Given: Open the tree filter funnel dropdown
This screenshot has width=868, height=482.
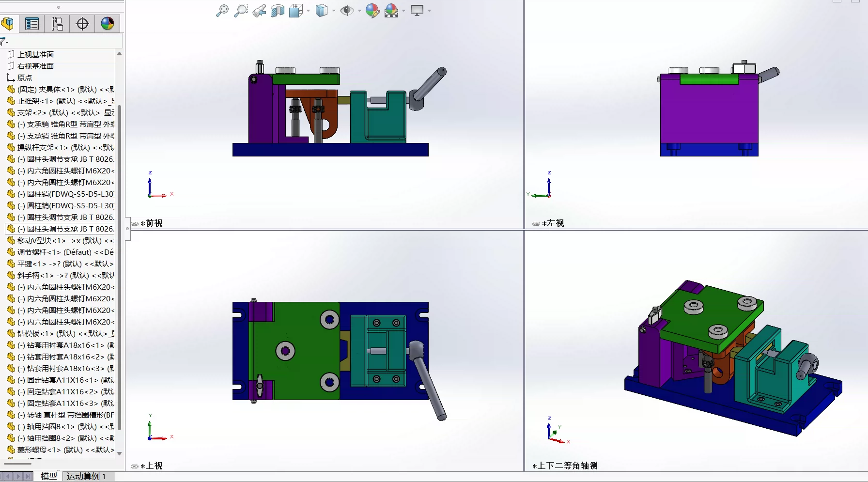Looking at the screenshot, I should (4, 41).
